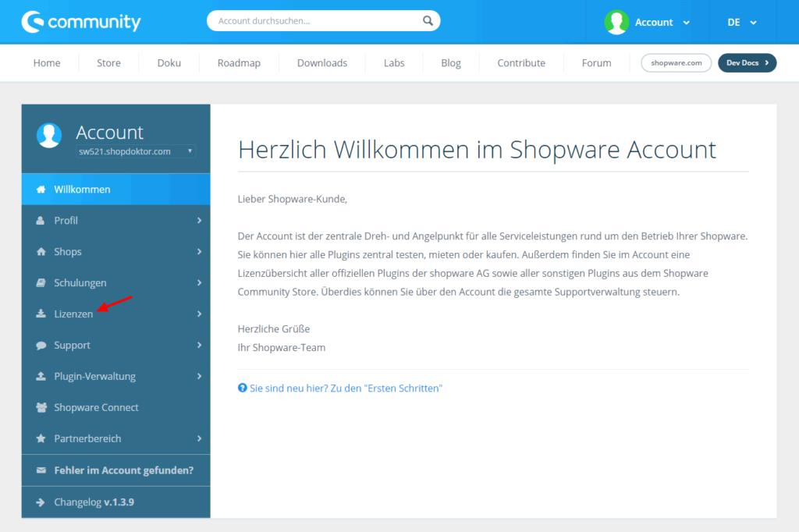799x532 pixels.
Task: Click the shopware.com pill button
Action: pos(676,63)
